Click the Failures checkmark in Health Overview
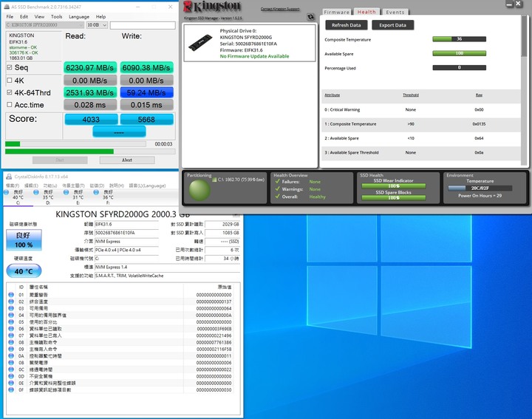Screen dimensions: 532x419 278,182
